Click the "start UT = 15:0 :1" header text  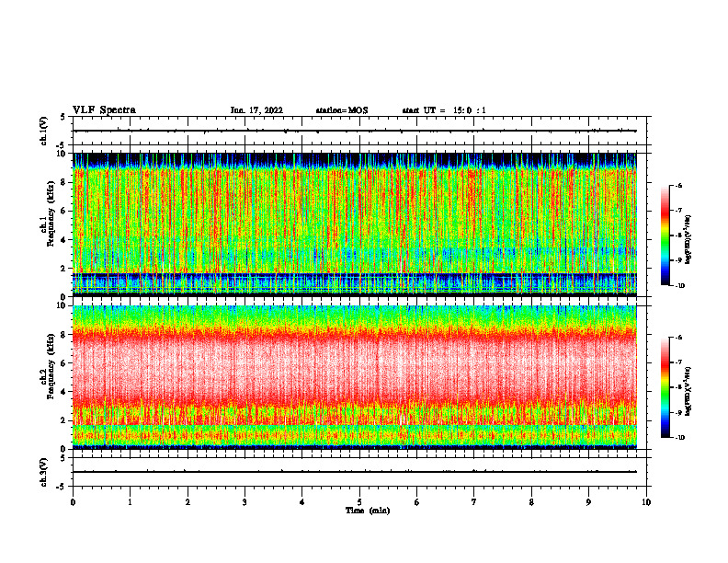[444, 110]
